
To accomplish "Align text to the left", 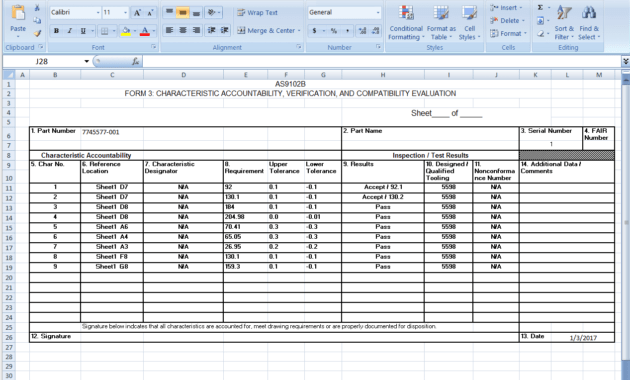I will click(x=170, y=31).
